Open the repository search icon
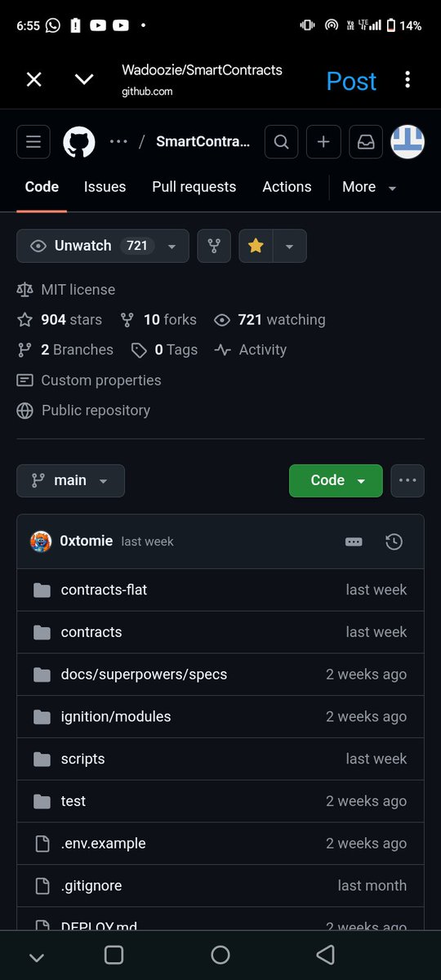This screenshot has width=441, height=980. click(x=281, y=142)
